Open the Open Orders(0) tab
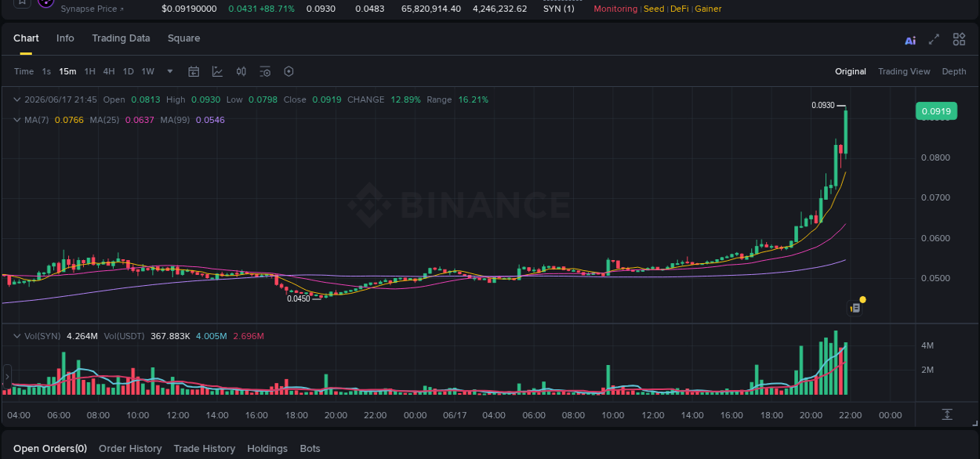The height and width of the screenshot is (459, 980). click(50, 449)
